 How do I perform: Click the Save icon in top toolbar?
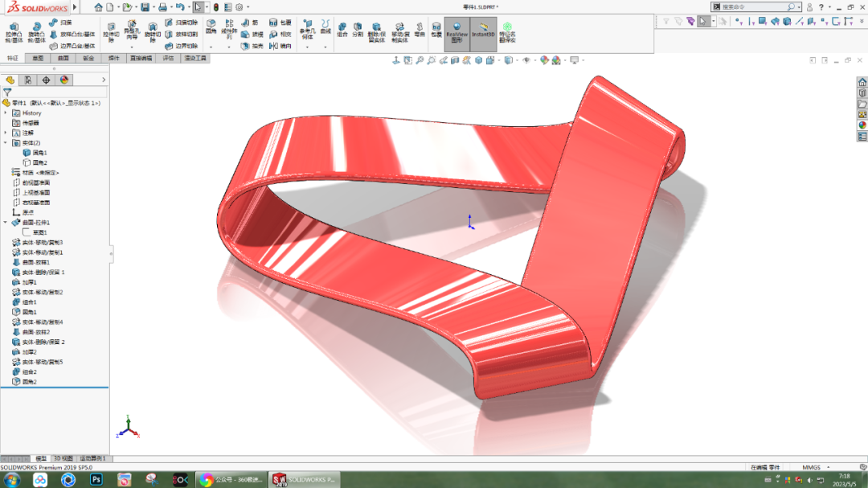click(145, 7)
